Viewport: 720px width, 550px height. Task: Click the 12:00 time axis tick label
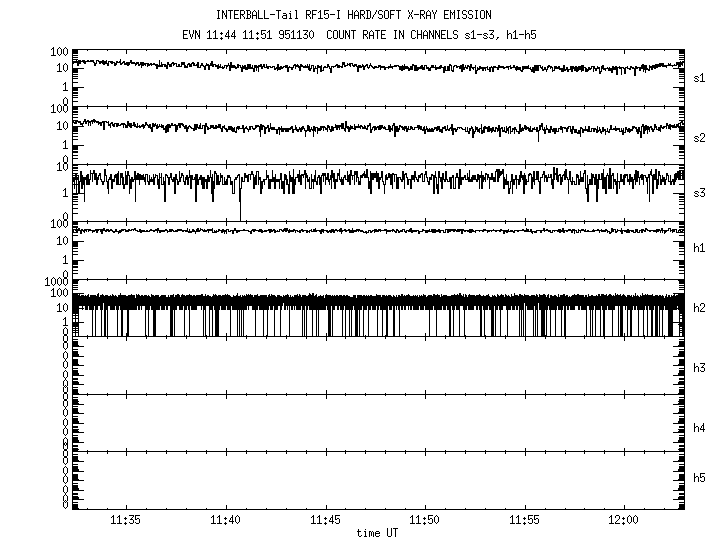[624, 521]
